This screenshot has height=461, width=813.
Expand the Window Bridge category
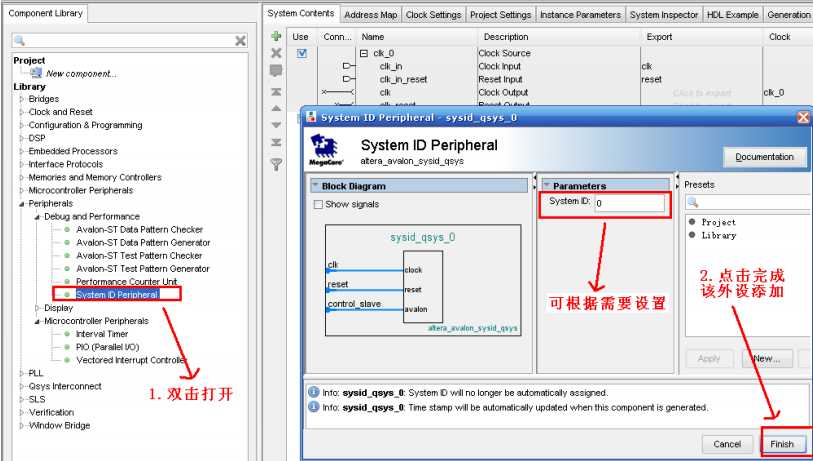[x=22, y=426]
